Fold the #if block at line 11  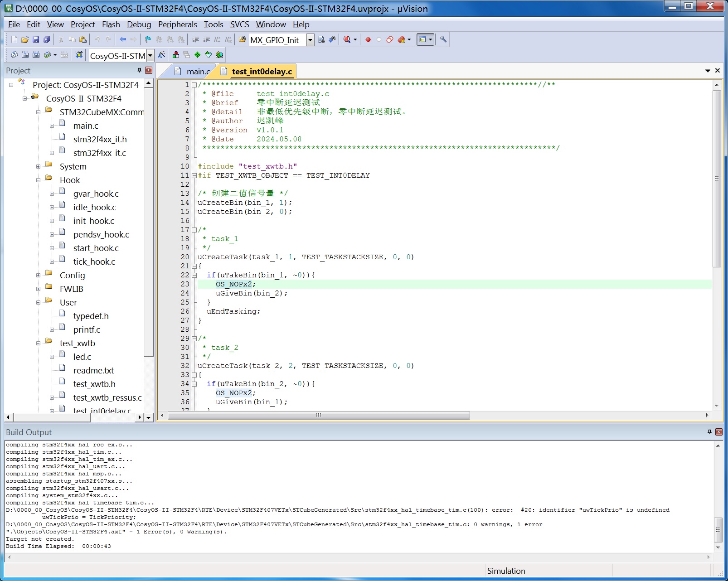tap(194, 175)
